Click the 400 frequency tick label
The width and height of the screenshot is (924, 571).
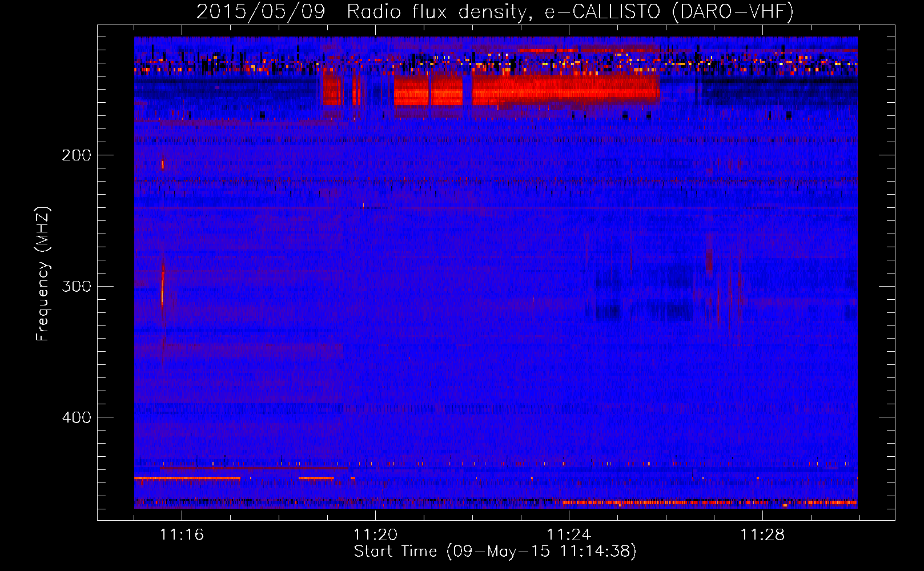(77, 417)
